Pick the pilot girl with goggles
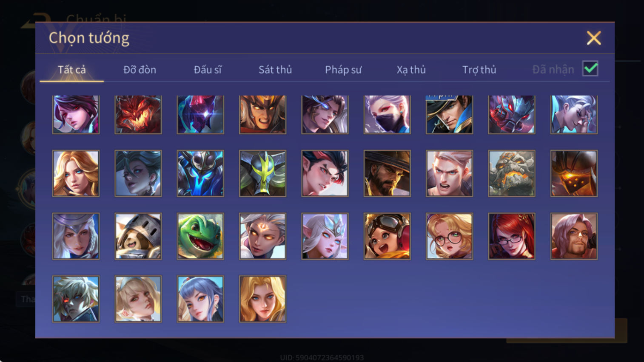 387,236
